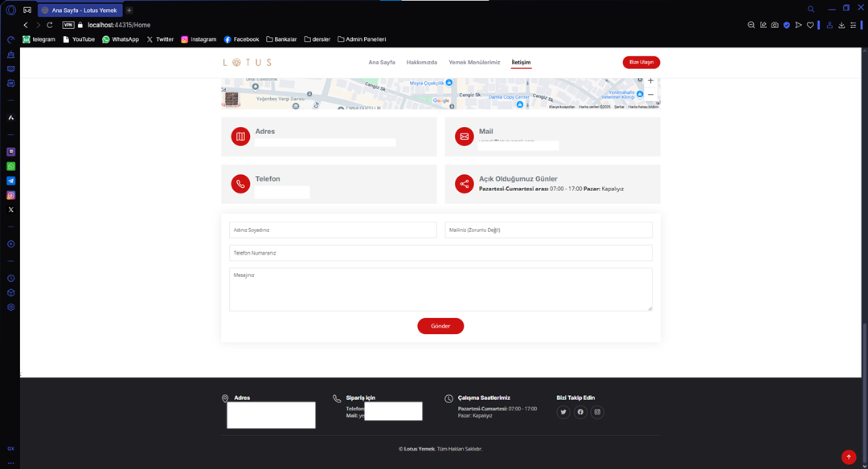Open the Bankalar bookmarks folder
This screenshot has width=868, height=469.
click(x=280, y=39)
